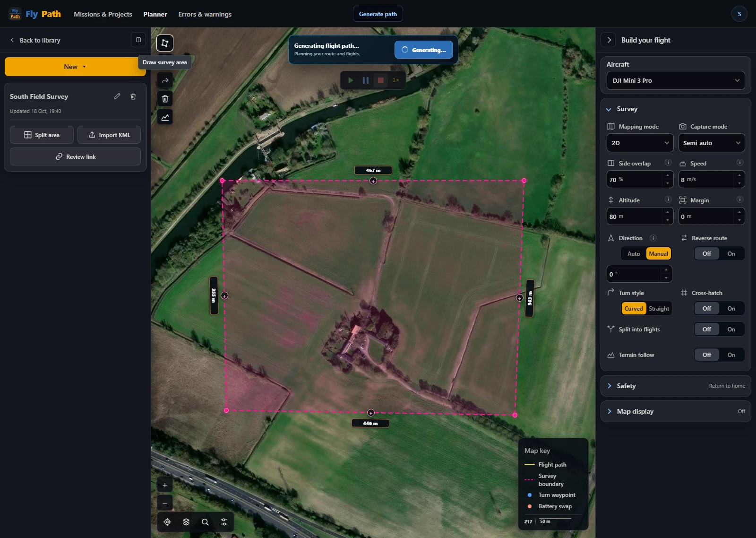
Task: Open the New mission dropdown button
Action: pyautogui.click(x=75, y=67)
